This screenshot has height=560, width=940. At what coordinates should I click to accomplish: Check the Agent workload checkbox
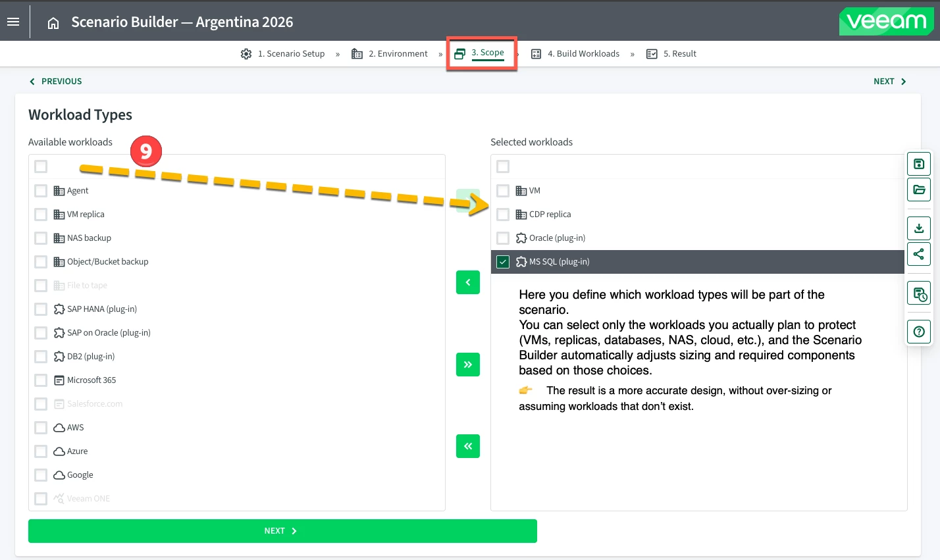pos(41,191)
